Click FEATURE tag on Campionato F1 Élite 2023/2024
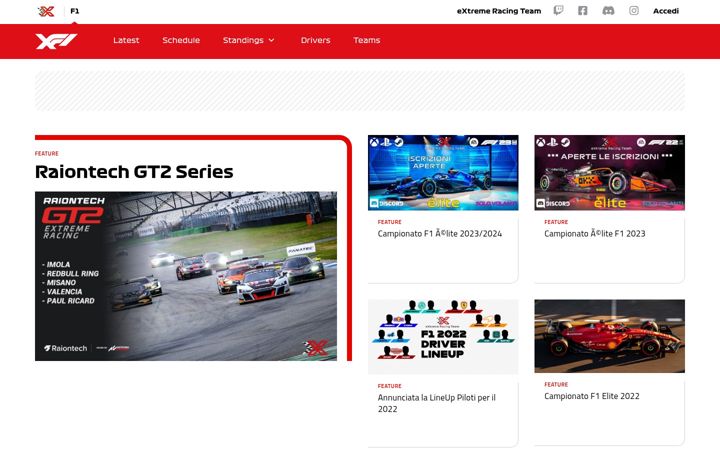Screen dimensions: 720x450 pyautogui.click(x=389, y=222)
